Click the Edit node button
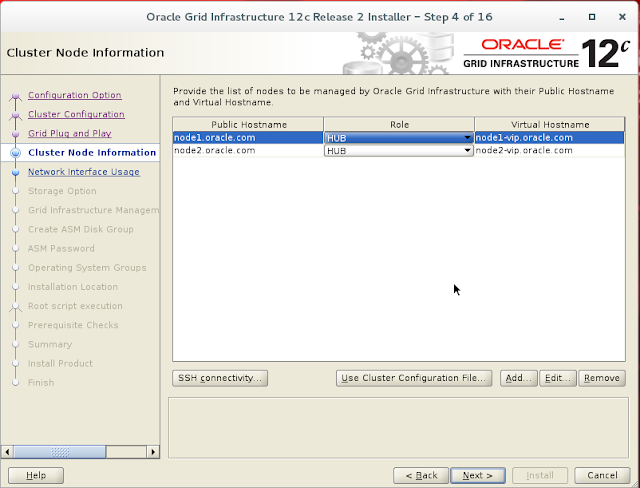This screenshot has width=640, height=488. click(558, 378)
